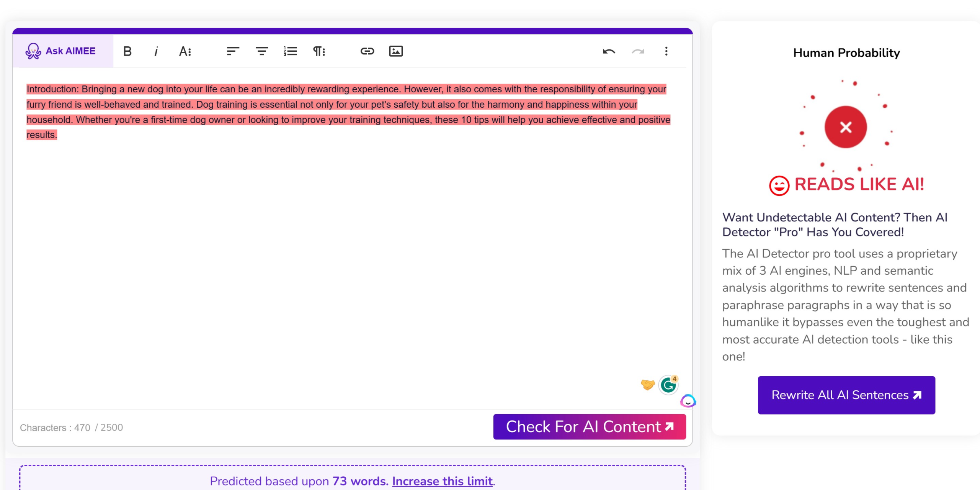Click the round assistant bubble icon
Screen dimensions: 980x490
click(688, 401)
